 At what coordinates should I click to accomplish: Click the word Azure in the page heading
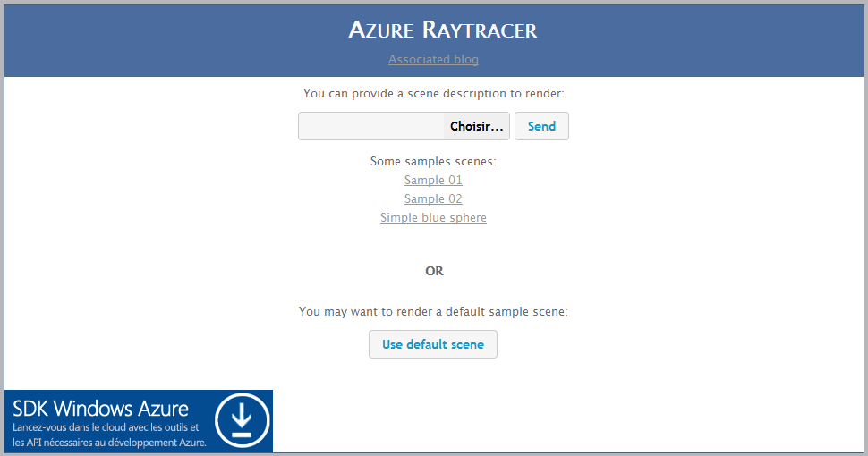[x=379, y=30]
